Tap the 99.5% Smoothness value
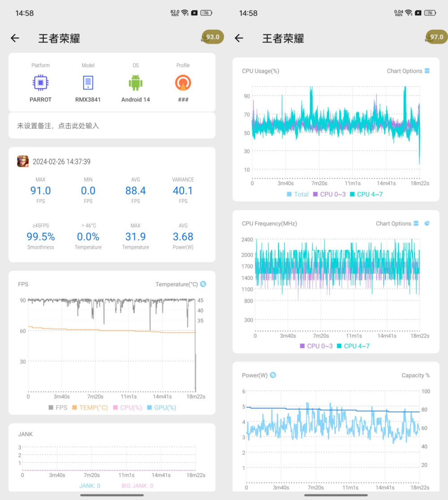Viewport: 448px width, 500px height. (40, 237)
